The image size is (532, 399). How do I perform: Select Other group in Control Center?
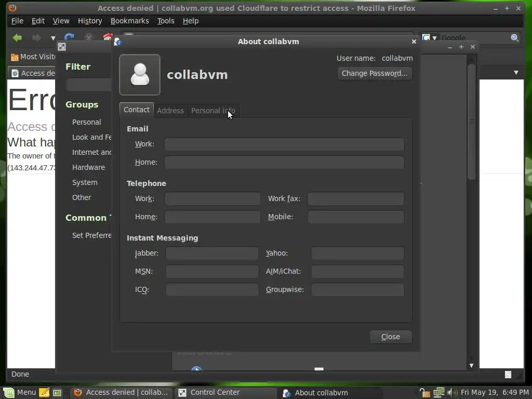click(82, 197)
